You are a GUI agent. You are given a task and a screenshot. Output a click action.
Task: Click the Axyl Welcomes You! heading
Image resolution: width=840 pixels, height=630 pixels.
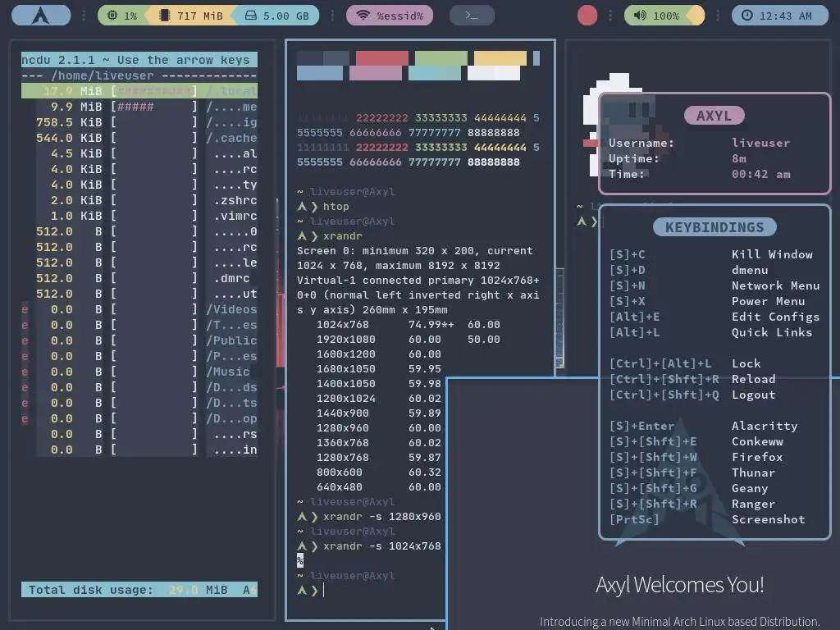680,584
